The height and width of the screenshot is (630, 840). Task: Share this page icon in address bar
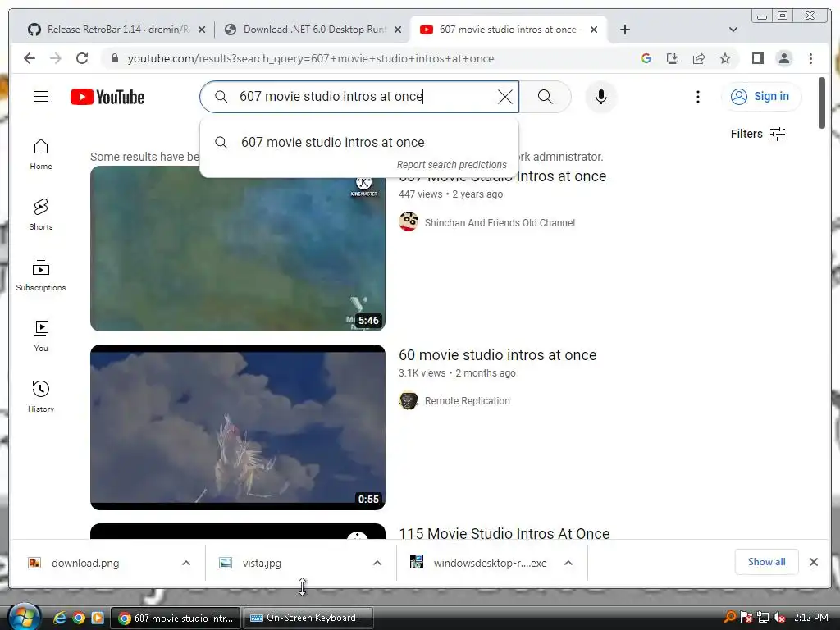click(699, 58)
